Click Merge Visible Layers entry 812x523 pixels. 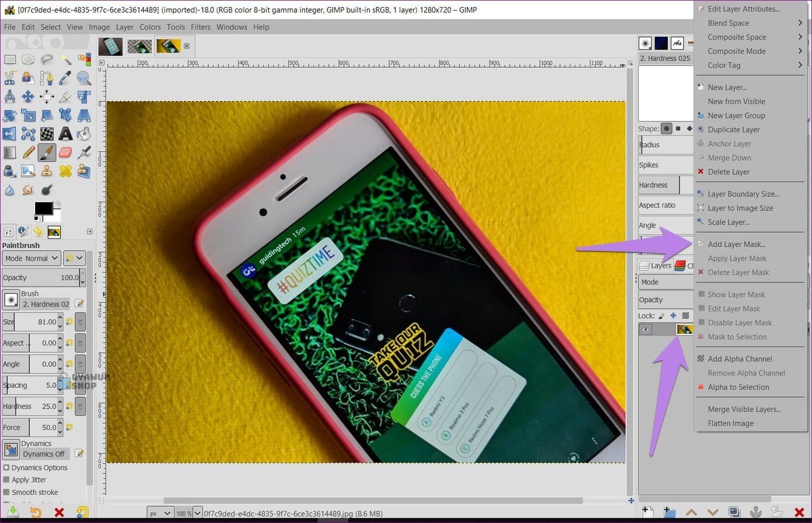click(751, 409)
